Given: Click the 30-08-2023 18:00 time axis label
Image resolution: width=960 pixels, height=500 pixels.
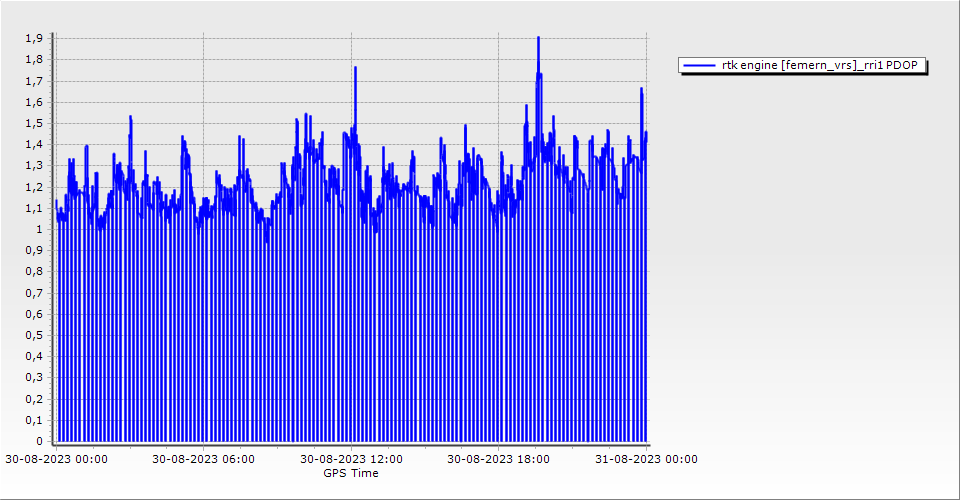Looking at the screenshot, I should [498, 459].
